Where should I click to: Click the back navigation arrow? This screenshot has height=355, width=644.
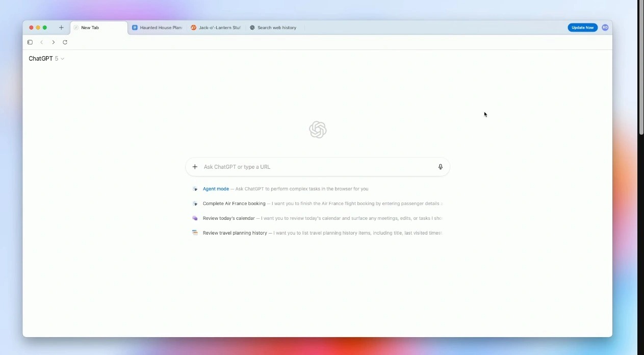click(42, 42)
